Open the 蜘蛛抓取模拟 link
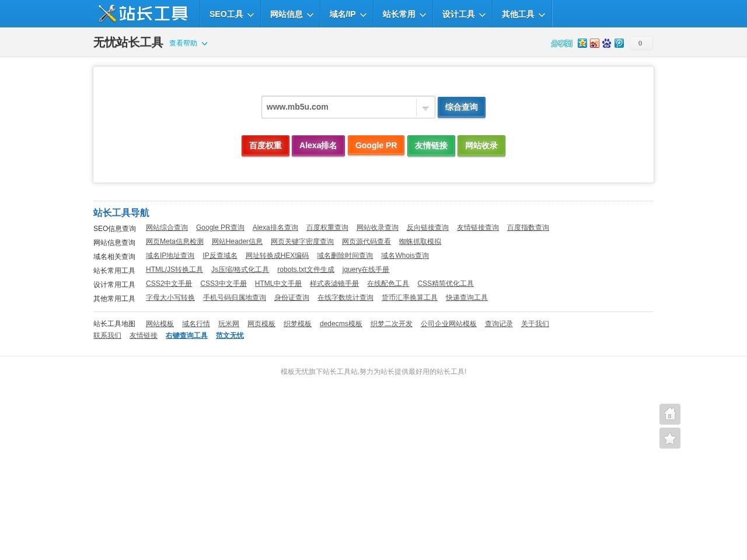747x560 pixels. pyautogui.click(x=420, y=242)
